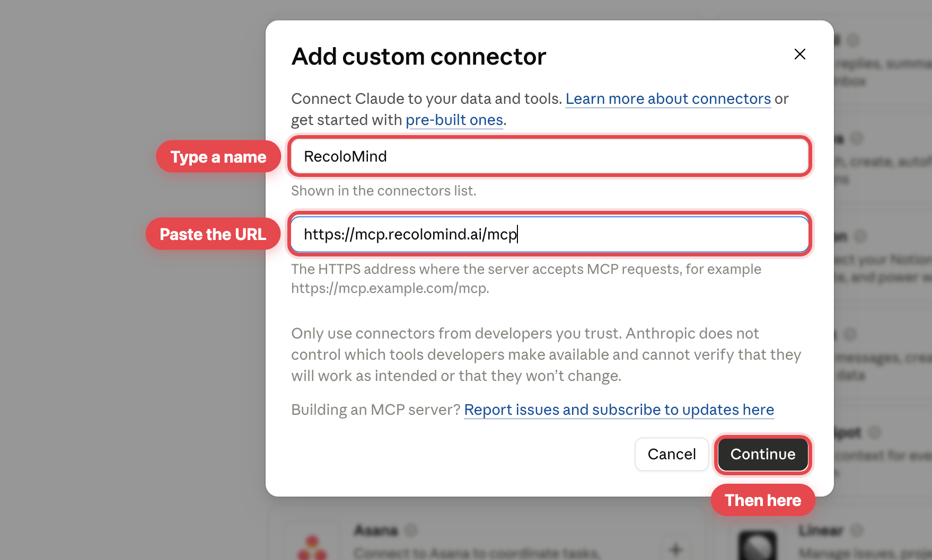Select the 'Shown in the connectors list.' hint text
The width and height of the screenshot is (932, 560).
pos(384,191)
